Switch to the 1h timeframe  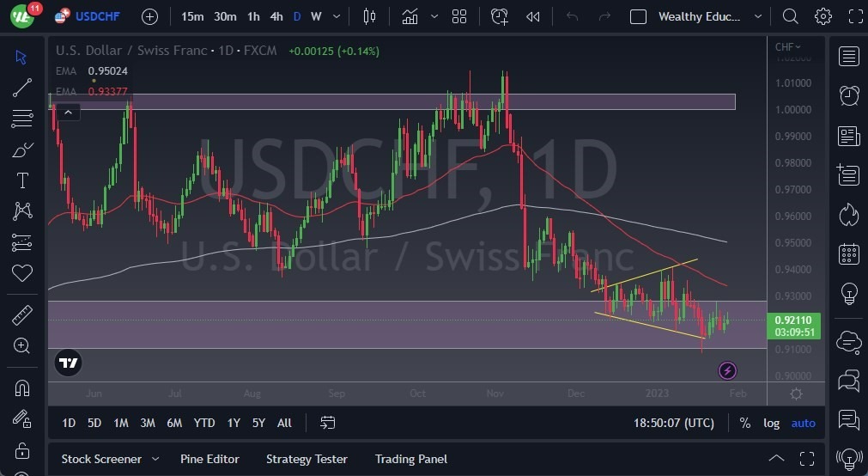click(x=253, y=16)
